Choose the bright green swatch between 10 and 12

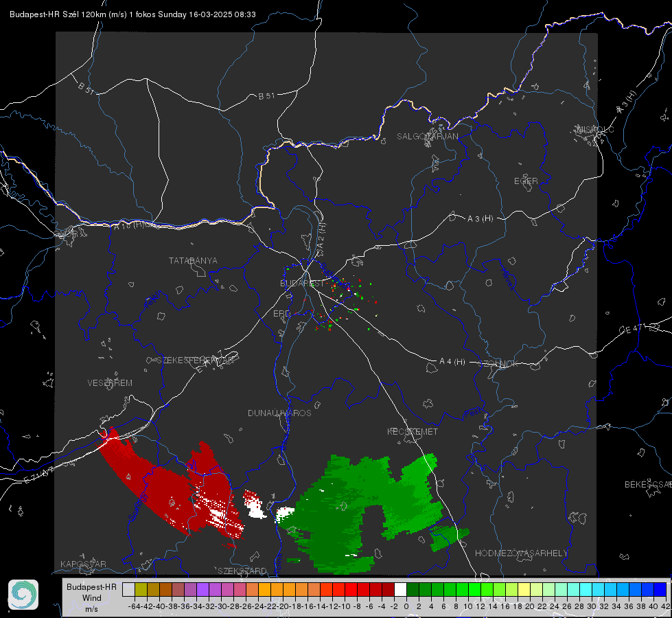point(474,590)
